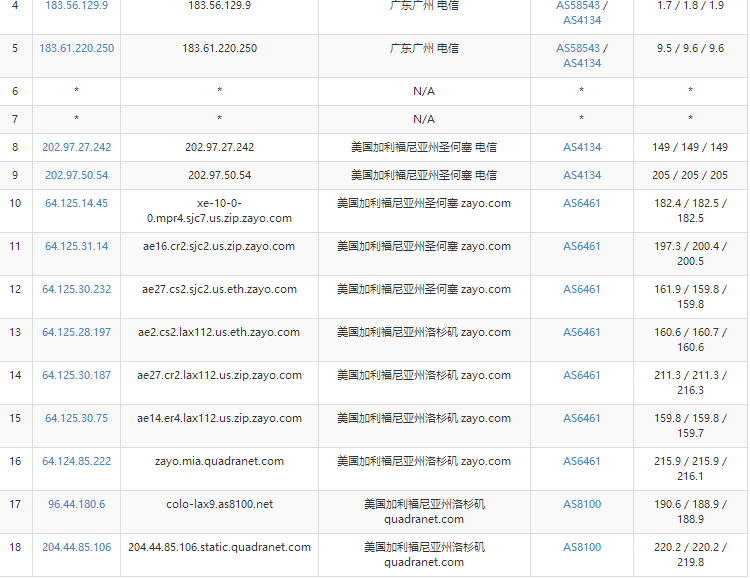This screenshot has width=750, height=578.
Task: Click 洛杉矶 quadranet.com location in hop 17 row
Action: [424, 512]
